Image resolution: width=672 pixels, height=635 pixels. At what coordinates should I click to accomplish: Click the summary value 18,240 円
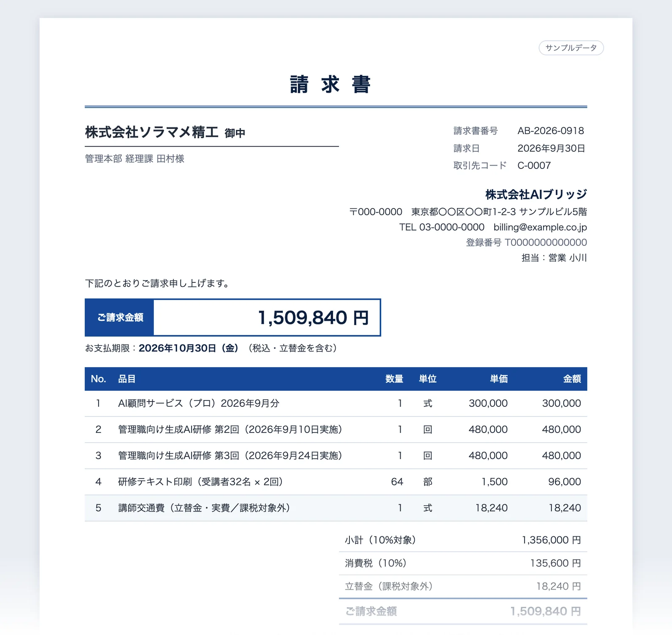559,586
